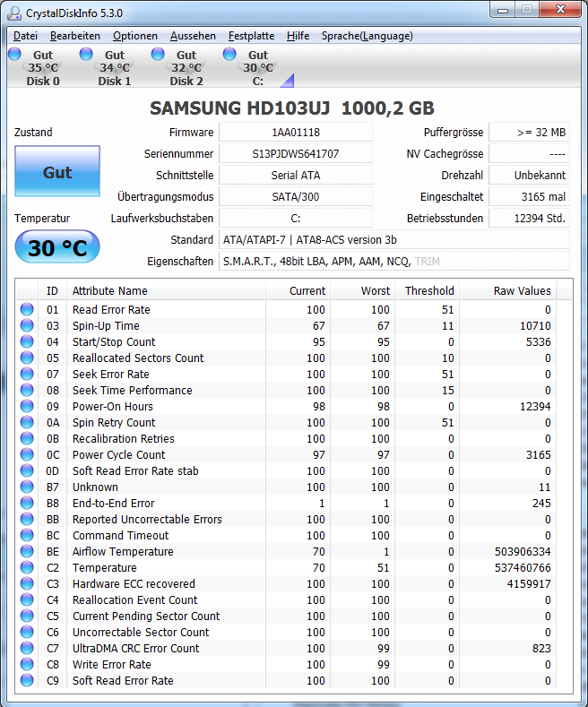Click the ID column header
The image size is (588, 707).
point(52,291)
